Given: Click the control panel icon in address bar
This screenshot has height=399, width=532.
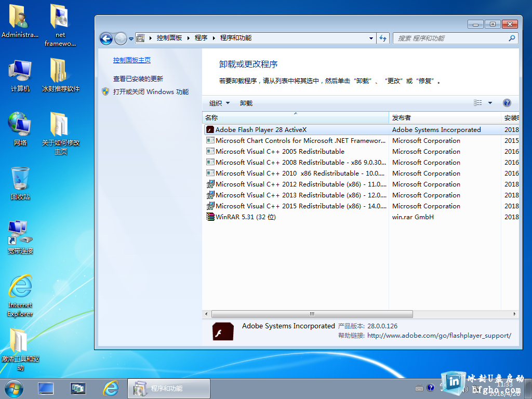Looking at the screenshot, I should pos(141,38).
